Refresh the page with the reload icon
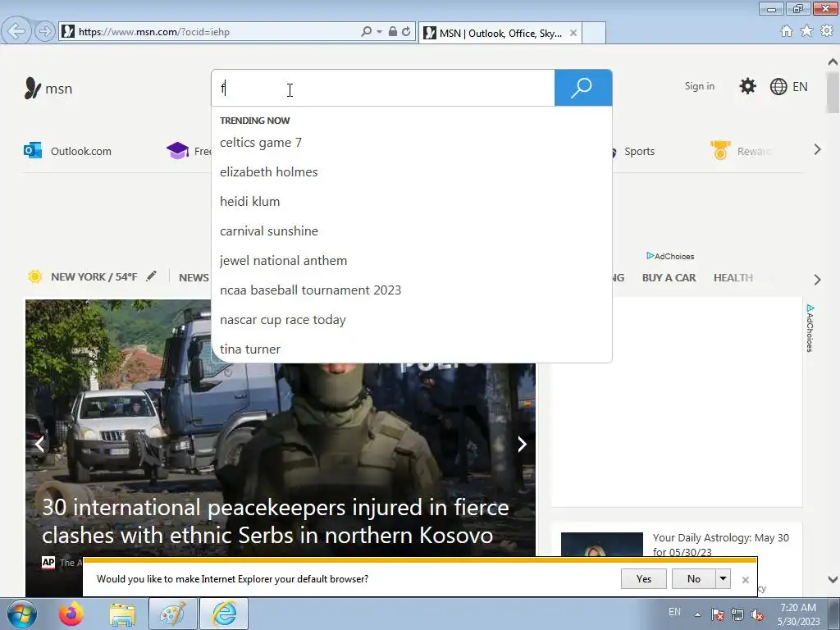This screenshot has width=840, height=630. coord(406,32)
